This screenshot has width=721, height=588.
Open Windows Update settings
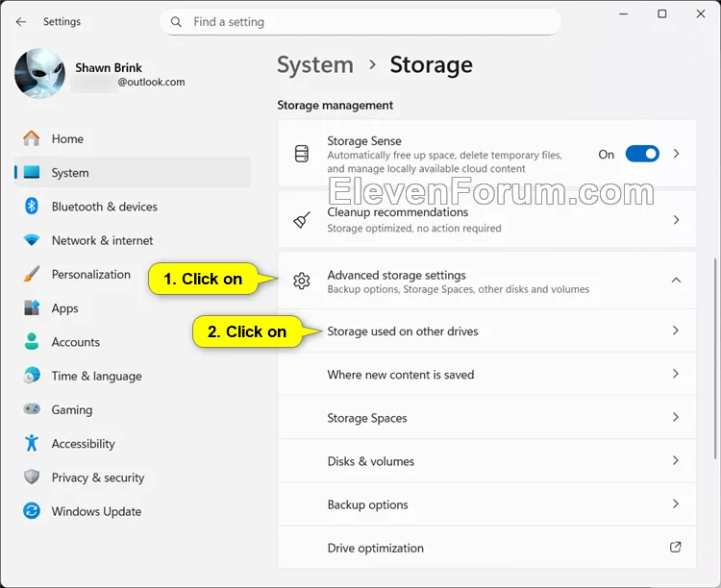pos(133,511)
